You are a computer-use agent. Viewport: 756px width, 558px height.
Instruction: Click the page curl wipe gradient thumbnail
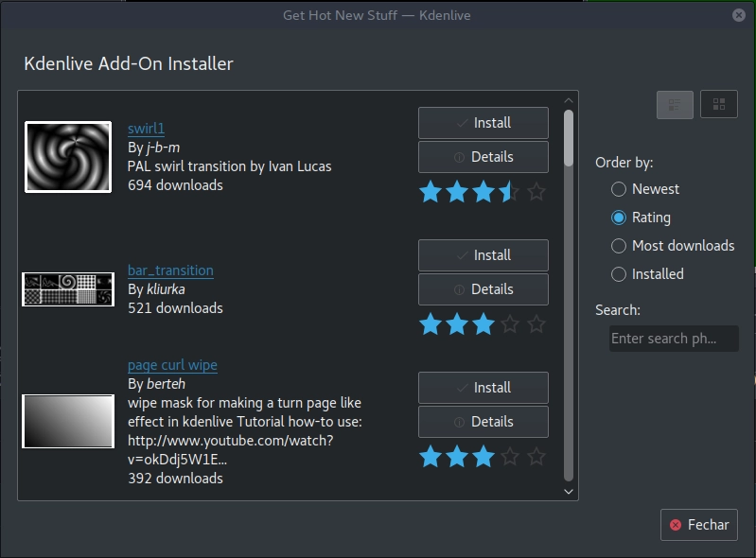(68, 422)
